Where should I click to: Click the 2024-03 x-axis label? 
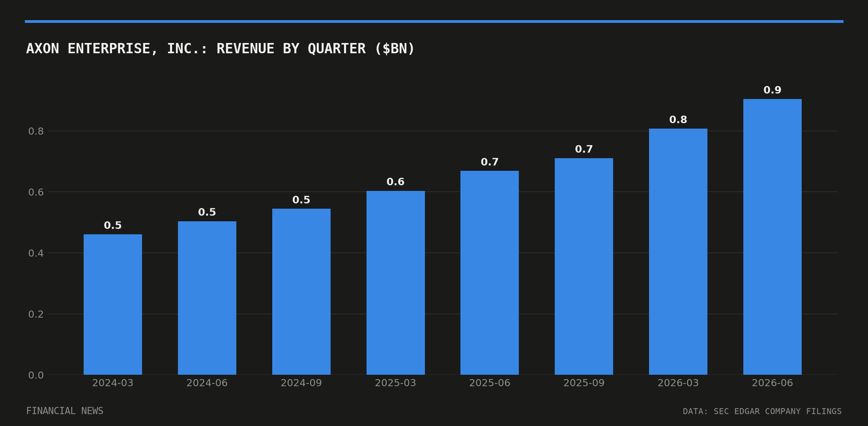click(x=113, y=383)
